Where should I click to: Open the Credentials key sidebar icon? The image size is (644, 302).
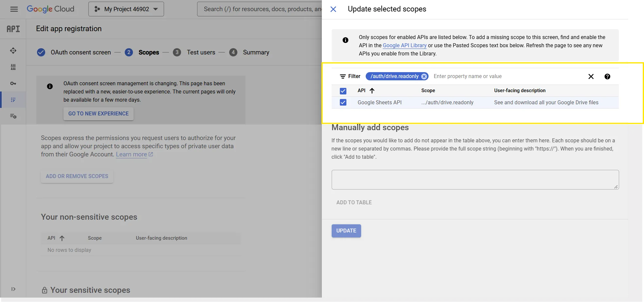point(13,83)
